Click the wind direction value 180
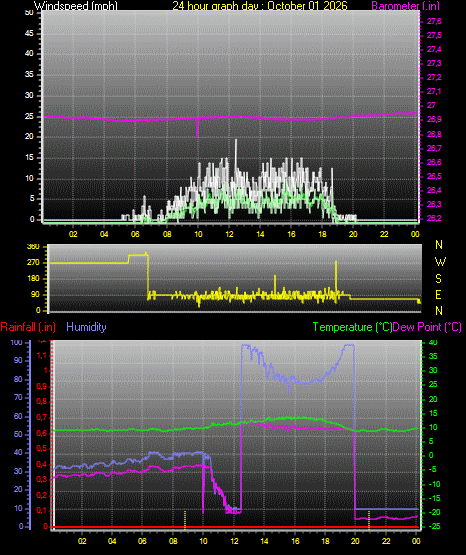466x555 pixels. coord(34,279)
